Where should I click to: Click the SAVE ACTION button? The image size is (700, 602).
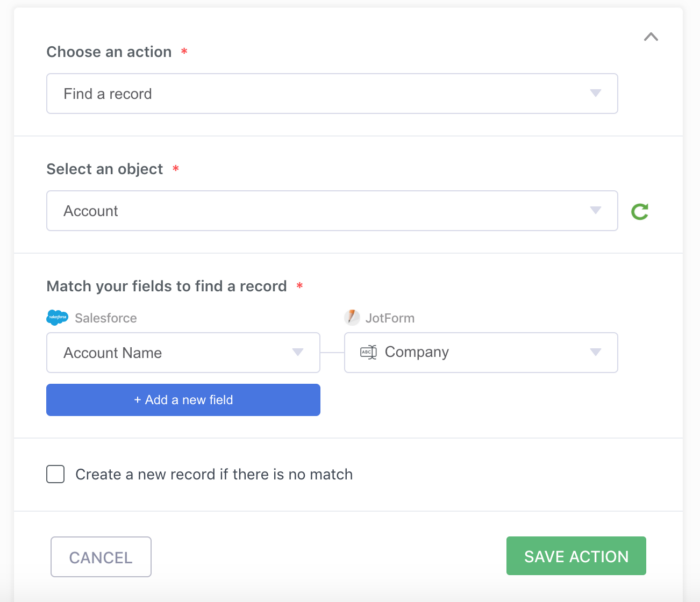point(576,556)
